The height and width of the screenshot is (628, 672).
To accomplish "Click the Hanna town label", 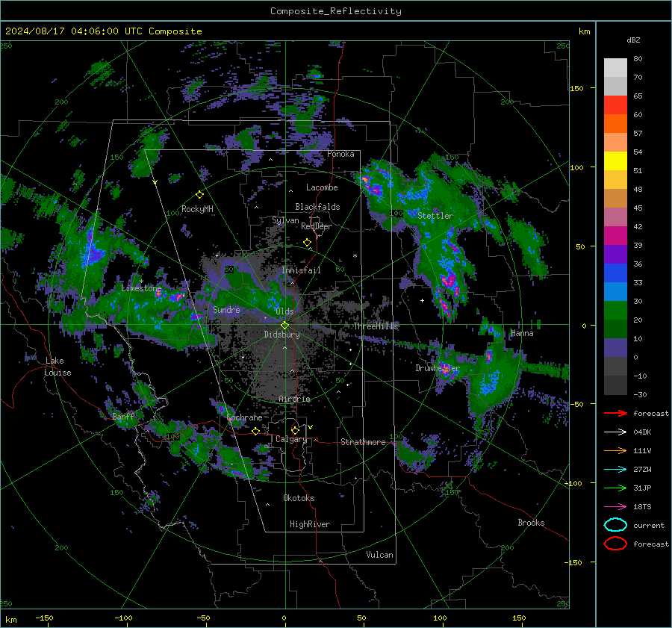I will pyautogui.click(x=522, y=333).
